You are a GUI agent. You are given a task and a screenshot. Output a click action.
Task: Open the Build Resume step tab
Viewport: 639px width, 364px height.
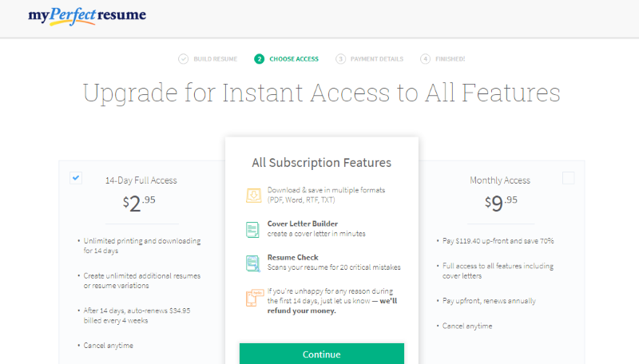[x=215, y=59]
